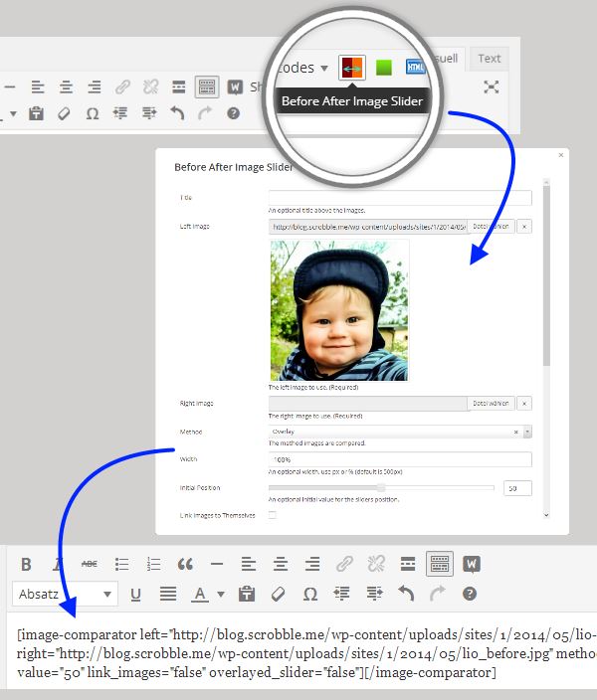
Task: Toggle distraction-free fullscreen mode icon
Action: (492, 87)
